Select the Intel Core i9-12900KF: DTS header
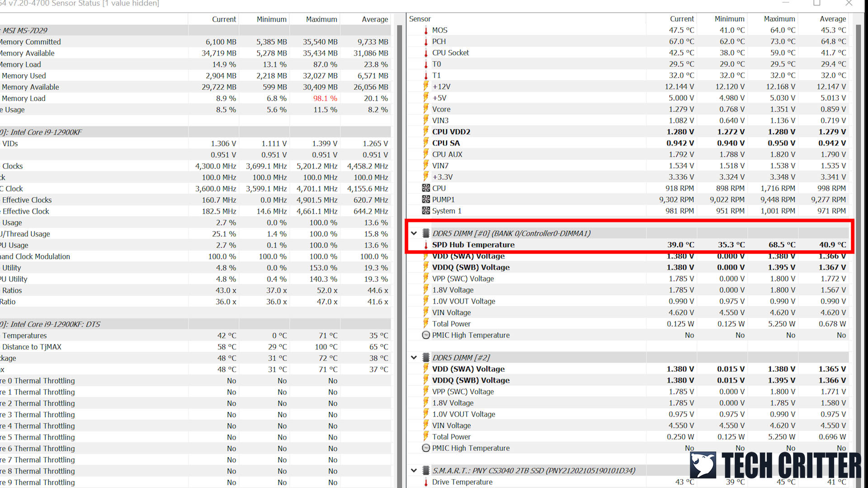The image size is (868, 488). [x=195, y=324]
